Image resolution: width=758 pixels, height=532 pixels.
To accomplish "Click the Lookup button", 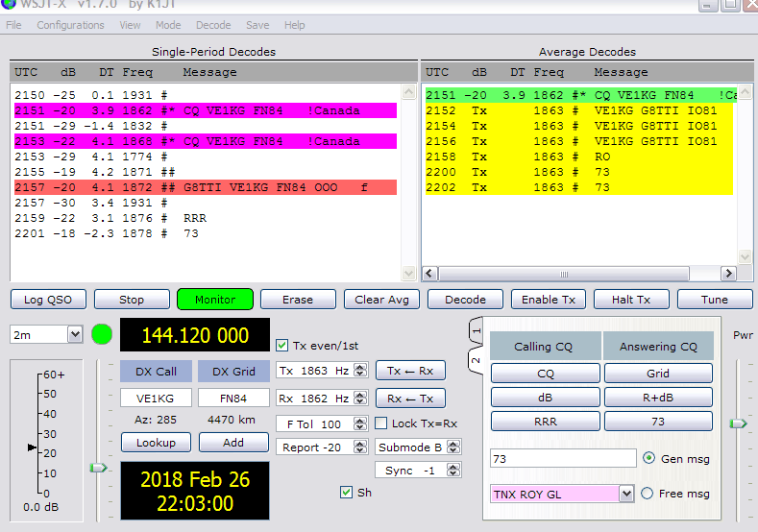I will (156, 443).
